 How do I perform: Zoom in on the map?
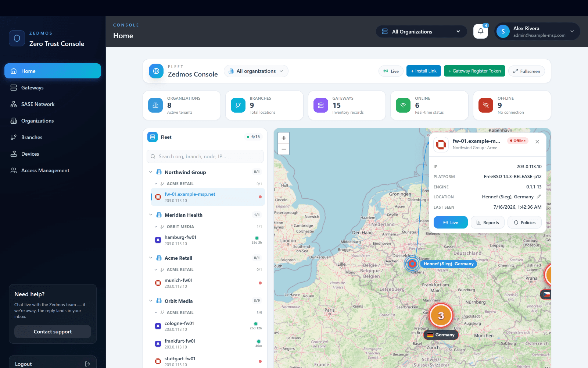click(x=284, y=138)
